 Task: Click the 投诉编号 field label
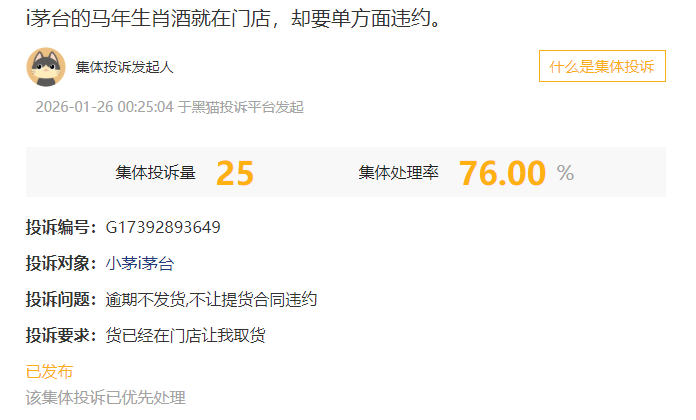[x=61, y=227]
